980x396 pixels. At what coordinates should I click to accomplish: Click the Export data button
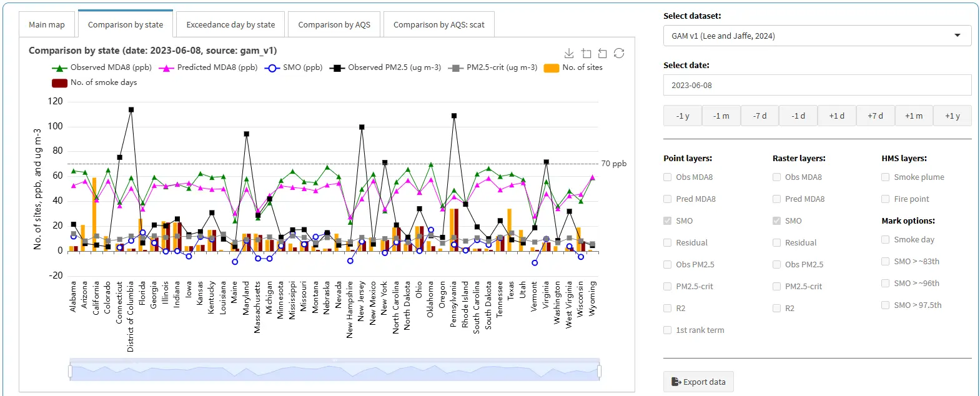click(x=698, y=382)
